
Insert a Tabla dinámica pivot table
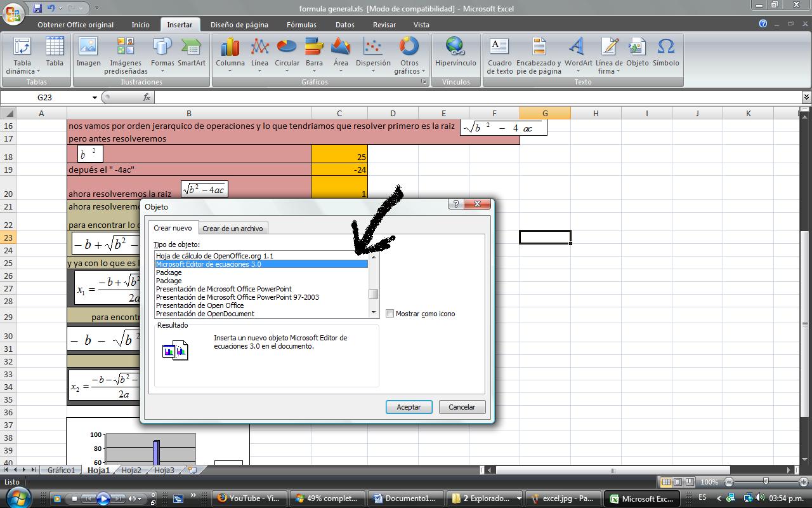pos(22,55)
